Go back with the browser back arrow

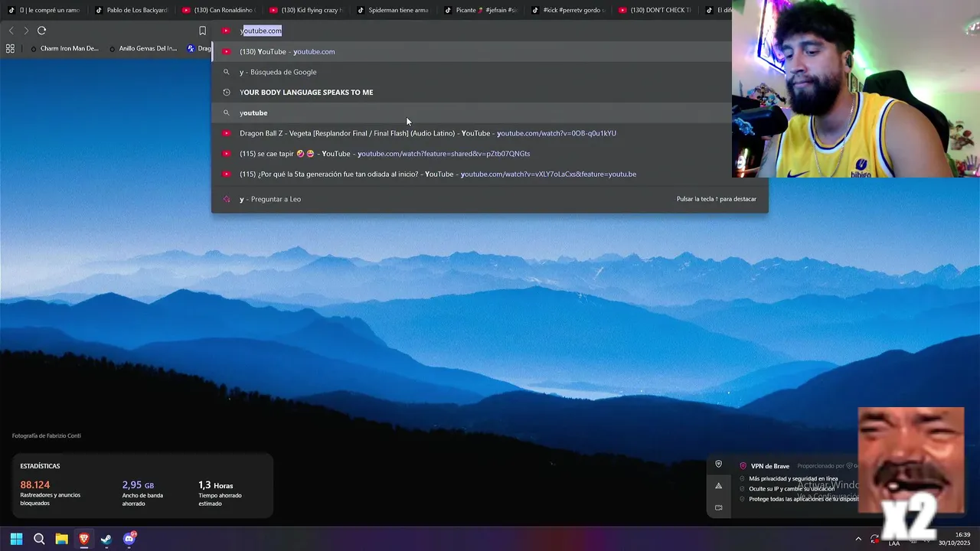tap(11, 31)
